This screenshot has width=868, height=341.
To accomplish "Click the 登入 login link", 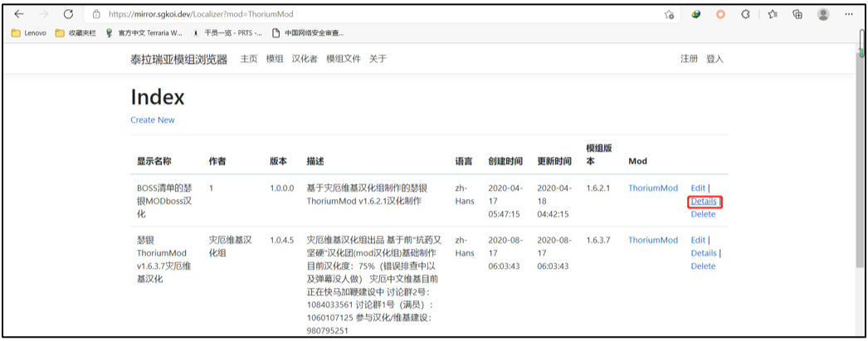I will click(714, 59).
